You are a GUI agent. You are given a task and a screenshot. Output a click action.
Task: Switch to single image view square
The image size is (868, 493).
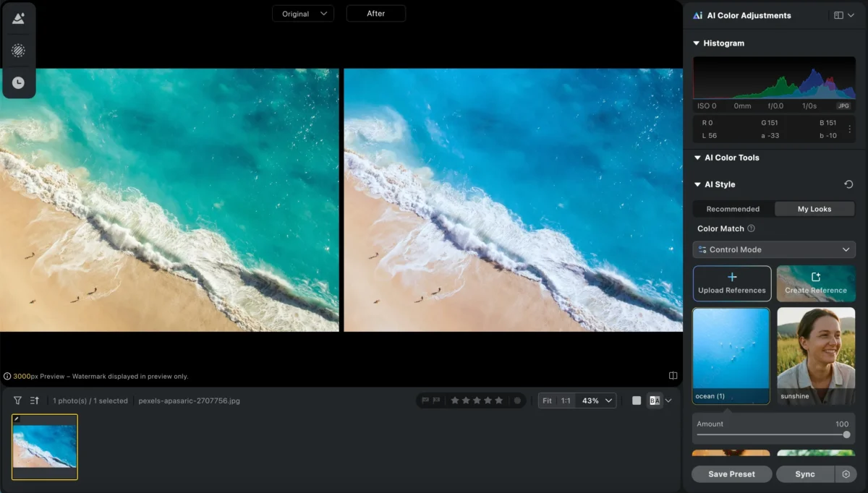pyautogui.click(x=637, y=400)
